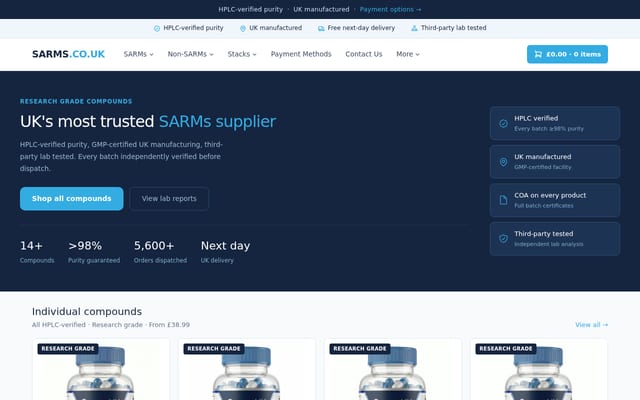This screenshot has height=400, width=640.
Task: Expand the More menu
Action: 407,54
